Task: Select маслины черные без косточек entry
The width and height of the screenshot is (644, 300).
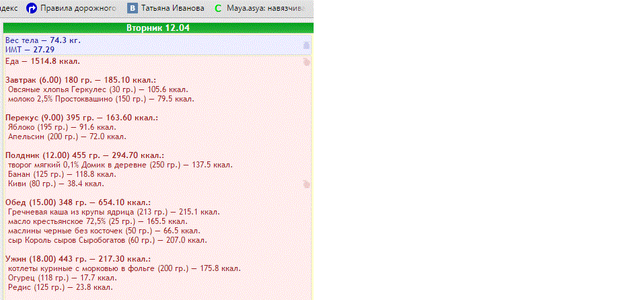Action: click(x=104, y=231)
